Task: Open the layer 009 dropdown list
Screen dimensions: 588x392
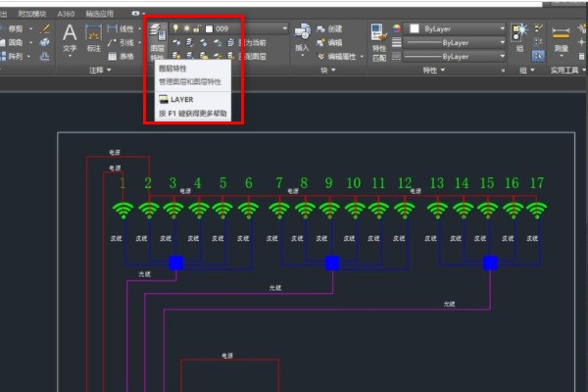Action: (283, 28)
